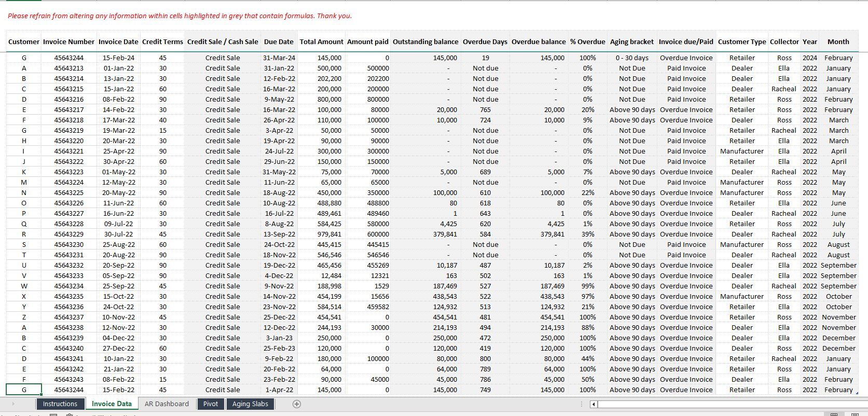This screenshot has width=868, height=416.
Task: Select invoice date 13-Jan-22
Action: click(x=118, y=78)
